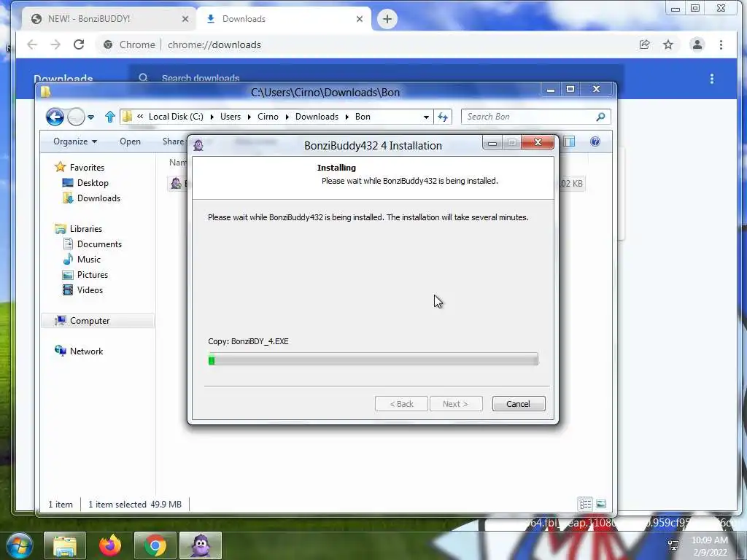
Task: Click Explorer Back navigation arrow
Action: pos(55,117)
